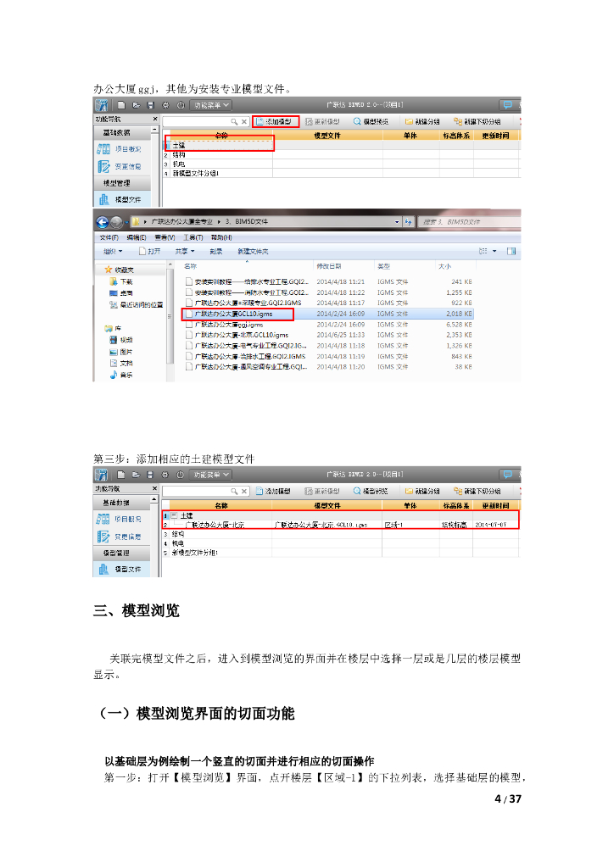
Task: Click the Explorer search field
Action: 468,222
